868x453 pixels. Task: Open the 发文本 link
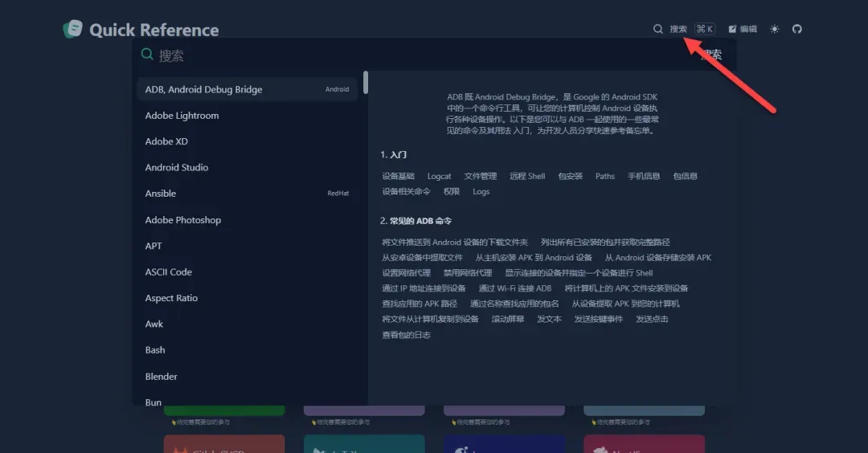click(549, 319)
